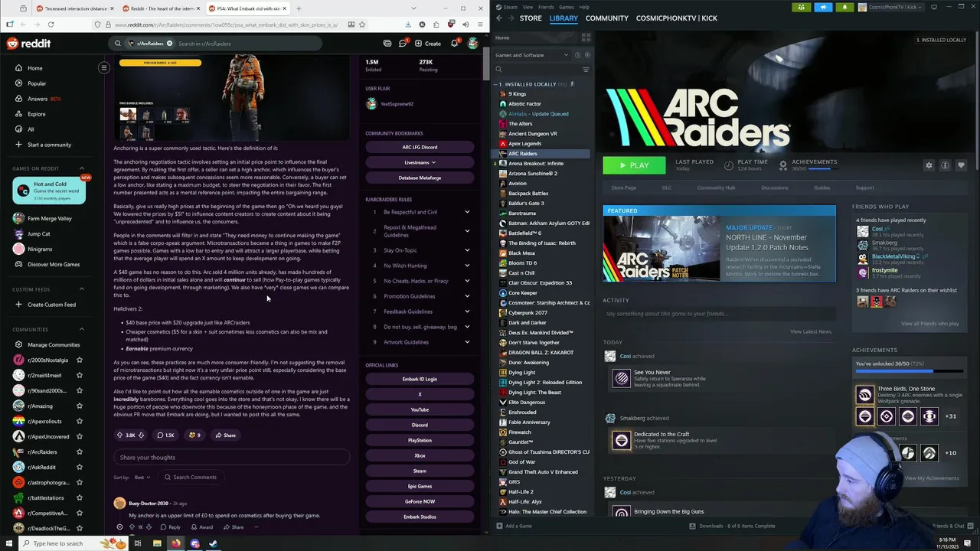Open Livestreams bookmark dropdown
This screenshot has width=980, height=551.
[420, 162]
